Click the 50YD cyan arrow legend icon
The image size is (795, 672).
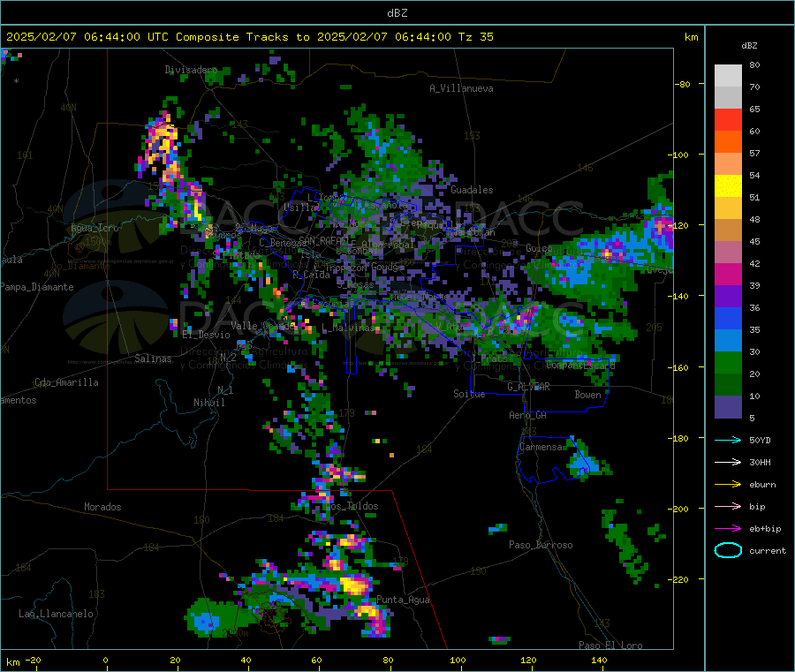point(728,440)
